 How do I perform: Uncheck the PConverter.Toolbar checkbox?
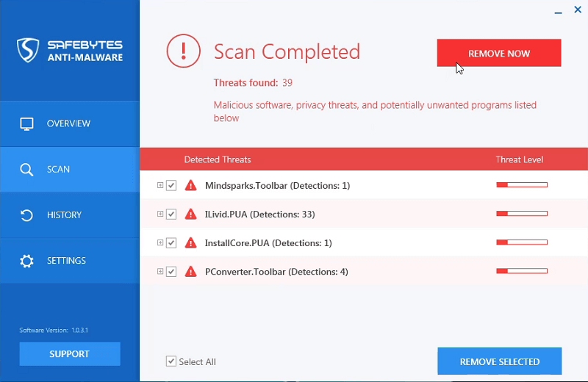171,271
